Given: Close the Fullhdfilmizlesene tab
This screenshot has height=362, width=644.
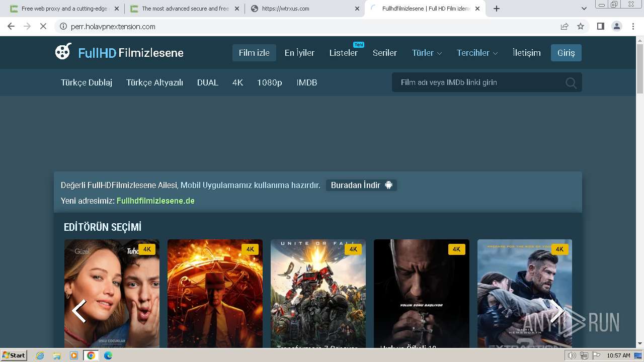Looking at the screenshot, I should click(x=477, y=9).
